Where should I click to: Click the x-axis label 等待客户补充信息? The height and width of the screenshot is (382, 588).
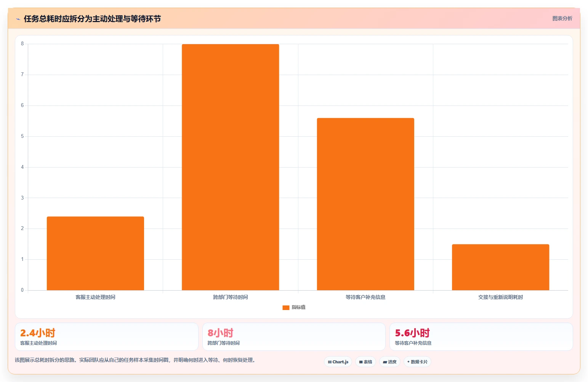point(365,297)
